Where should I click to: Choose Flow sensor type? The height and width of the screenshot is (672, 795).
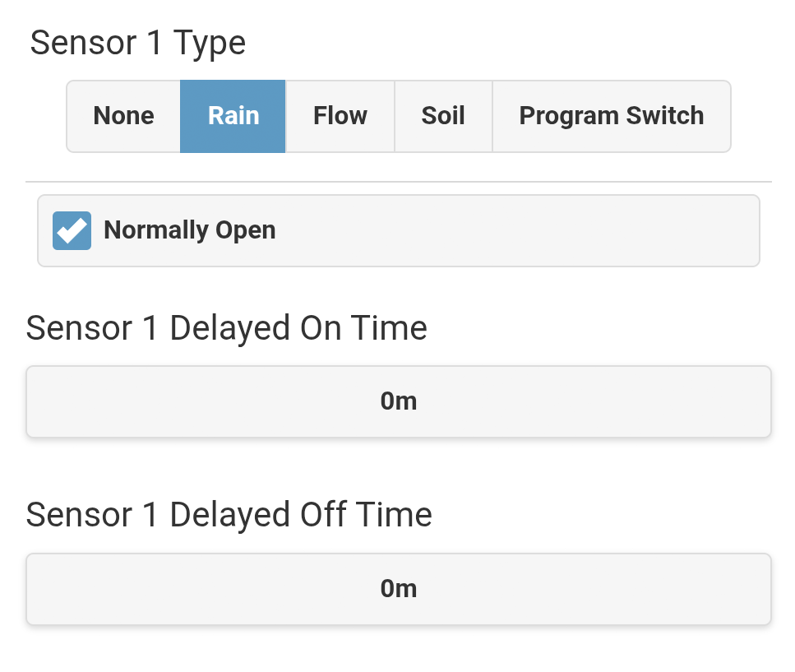tap(340, 116)
